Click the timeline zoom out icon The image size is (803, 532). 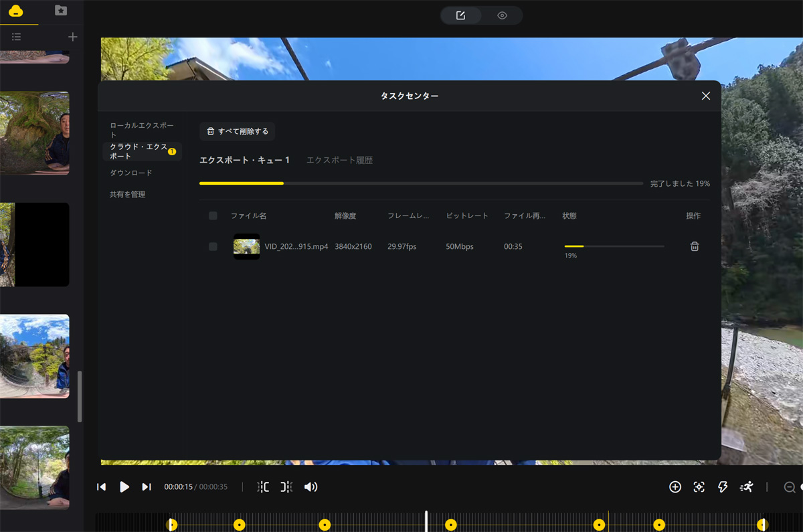[x=790, y=487]
